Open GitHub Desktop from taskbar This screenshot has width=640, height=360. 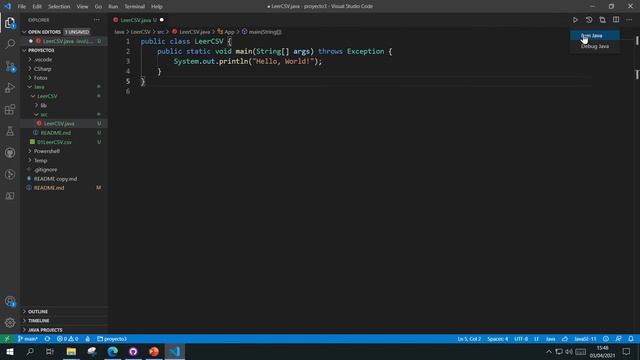(133, 351)
